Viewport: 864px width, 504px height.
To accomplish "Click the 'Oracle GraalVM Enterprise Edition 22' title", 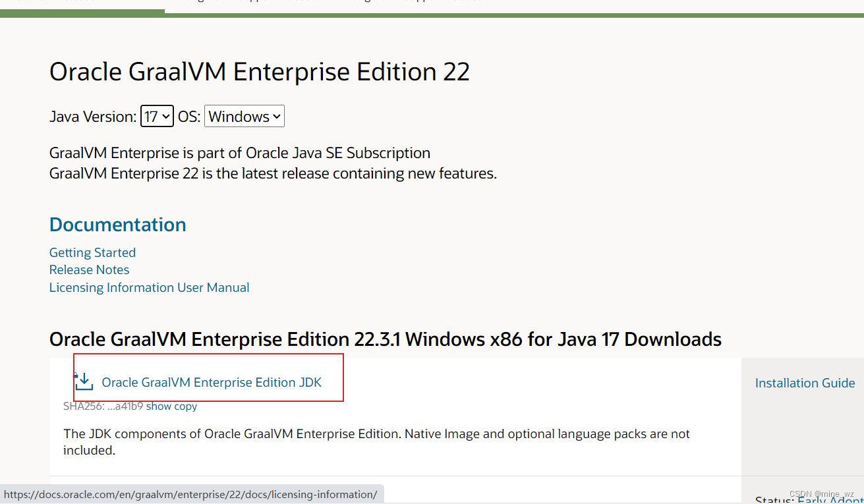I will click(x=260, y=72).
